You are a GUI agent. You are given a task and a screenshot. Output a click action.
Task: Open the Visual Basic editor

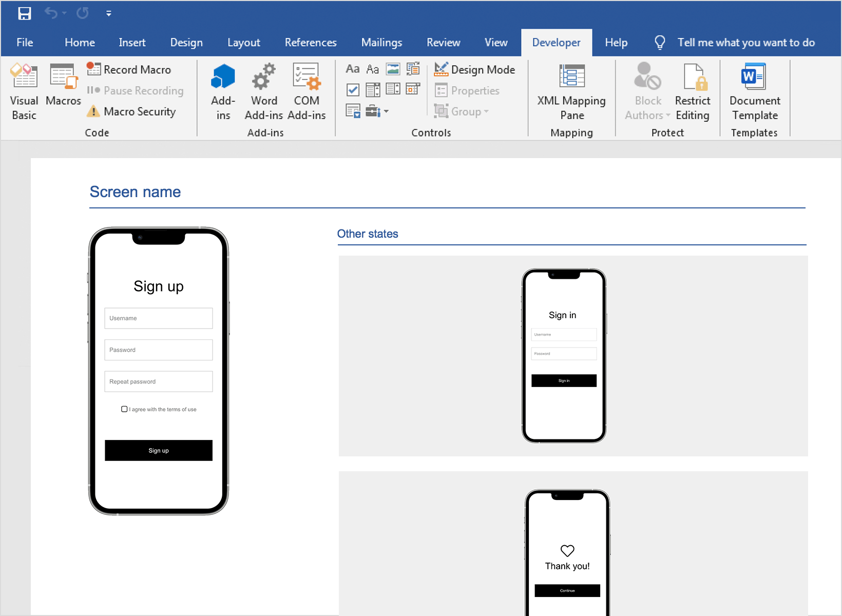24,91
